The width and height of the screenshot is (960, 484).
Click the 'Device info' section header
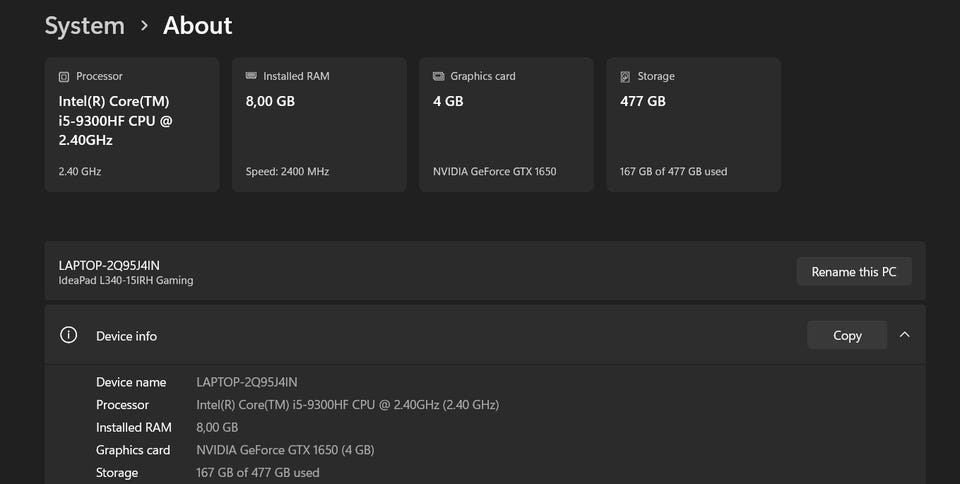[485, 335]
